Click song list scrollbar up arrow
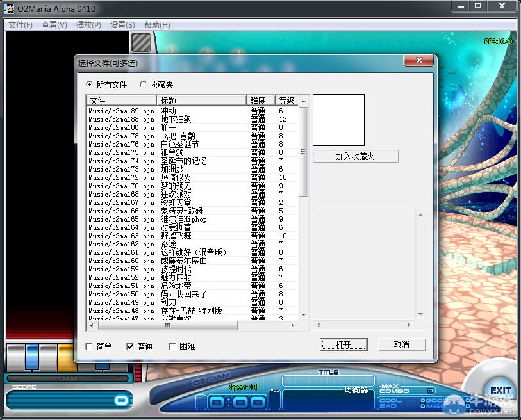Viewport: 521px width, 420px height. [x=304, y=101]
